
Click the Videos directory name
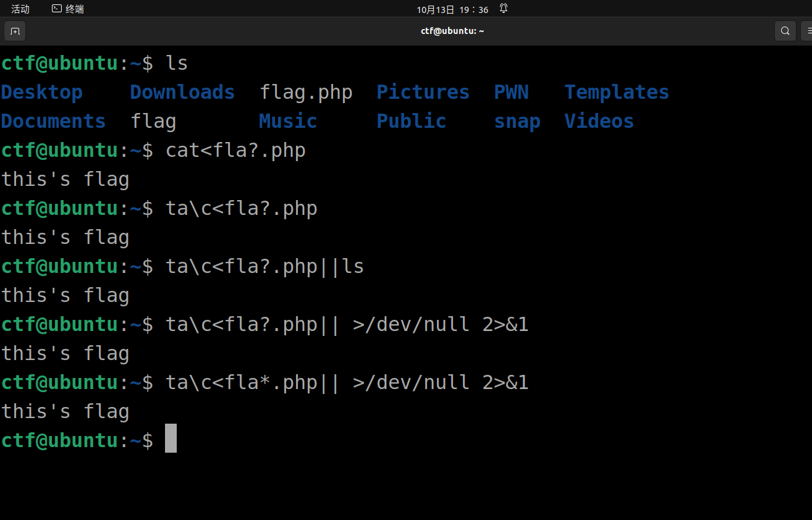[599, 121]
